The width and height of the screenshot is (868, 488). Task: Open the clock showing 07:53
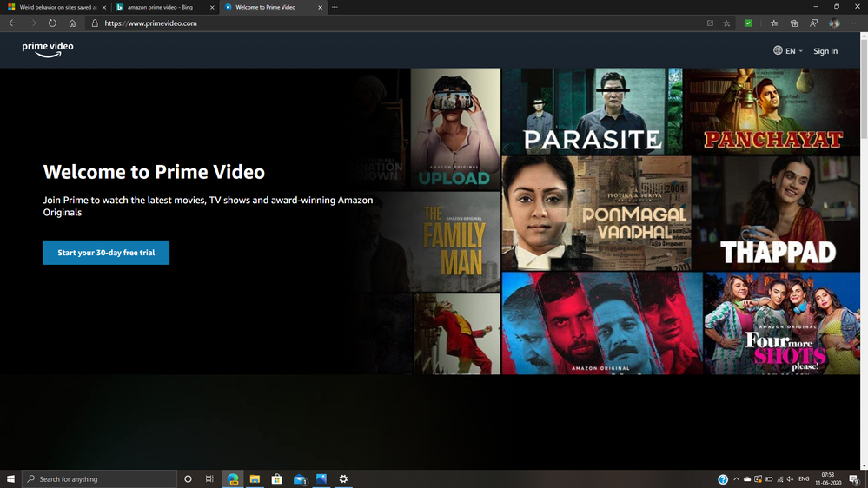(x=828, y=478)
